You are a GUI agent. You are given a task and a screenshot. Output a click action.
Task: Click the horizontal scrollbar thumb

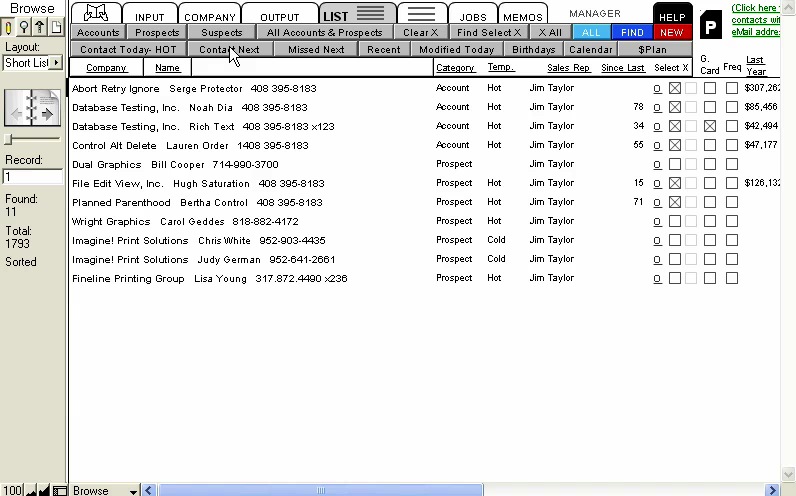pos(320,490)
